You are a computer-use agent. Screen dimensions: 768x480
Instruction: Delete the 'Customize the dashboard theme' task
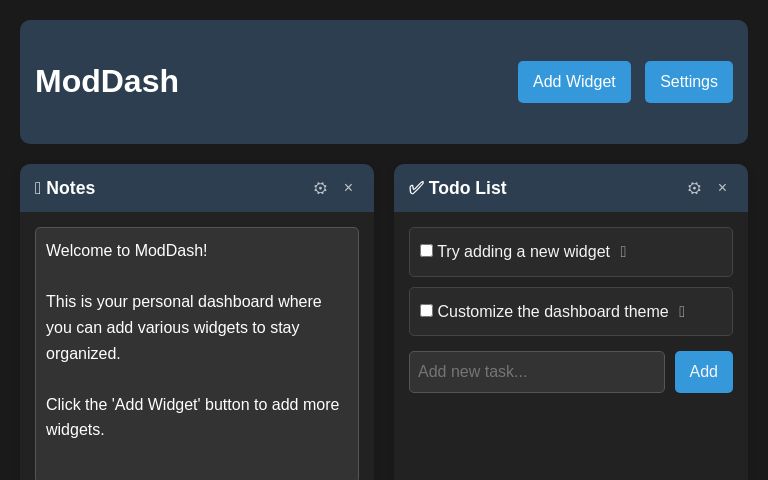pyautogui.click(x=682, y=312)
